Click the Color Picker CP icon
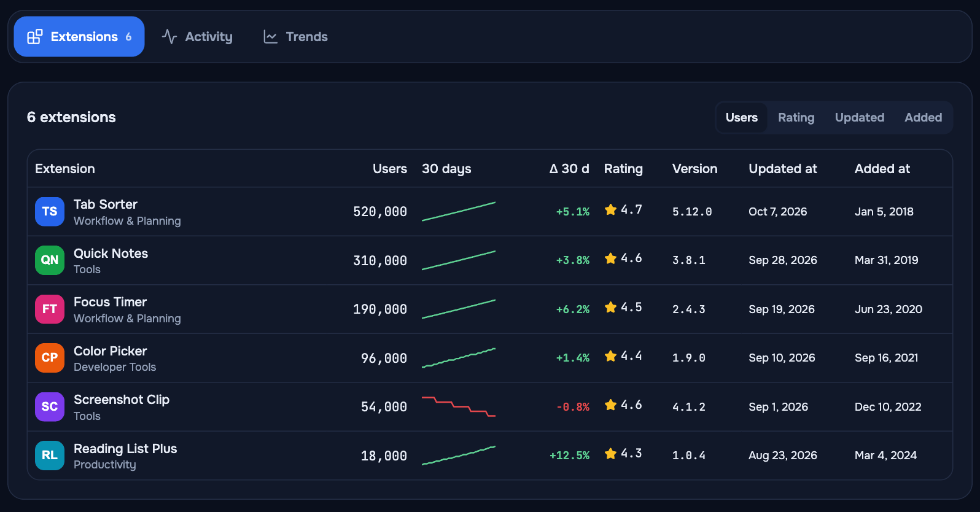The image size is (980, 512). pos(50,358)
